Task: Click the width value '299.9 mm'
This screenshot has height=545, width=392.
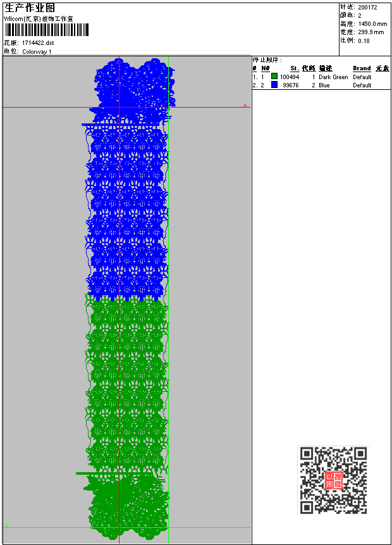Action: point(371,32)
